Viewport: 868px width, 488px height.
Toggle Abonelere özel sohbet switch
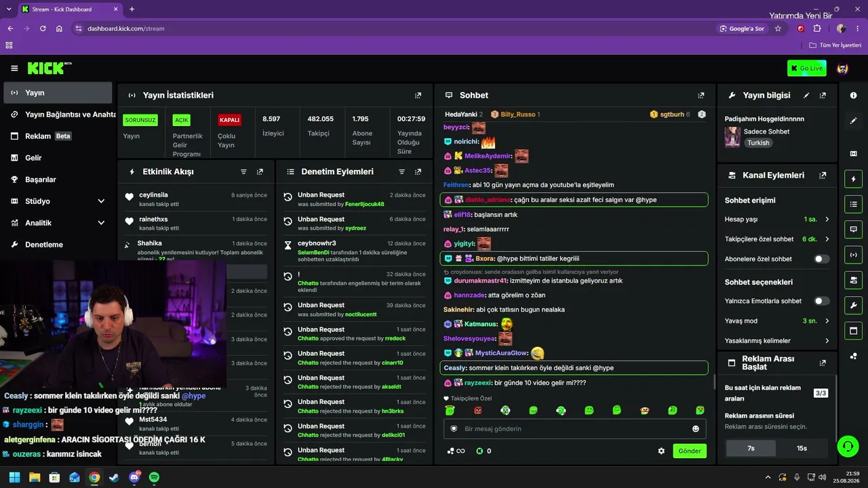tap(821, 259)
